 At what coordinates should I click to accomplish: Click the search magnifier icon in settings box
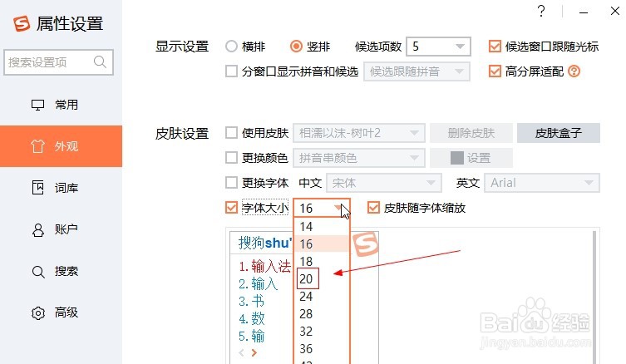pos(100,61)
